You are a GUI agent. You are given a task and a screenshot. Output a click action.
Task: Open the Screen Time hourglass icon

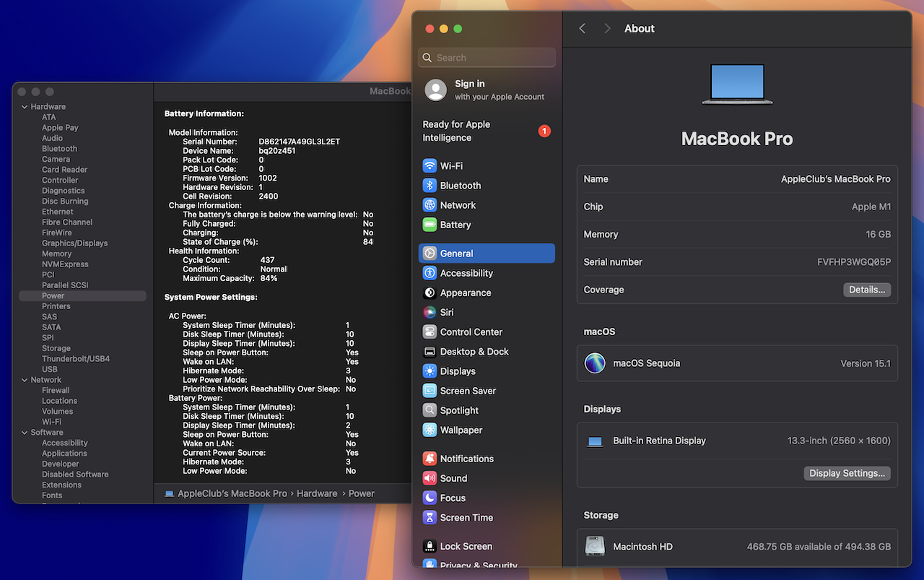430,517
